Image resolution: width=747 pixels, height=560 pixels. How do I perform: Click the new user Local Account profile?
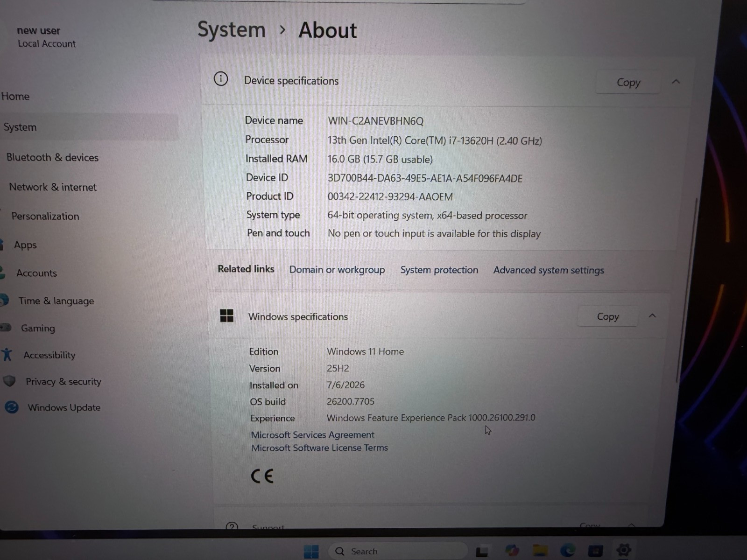(46, 37)
